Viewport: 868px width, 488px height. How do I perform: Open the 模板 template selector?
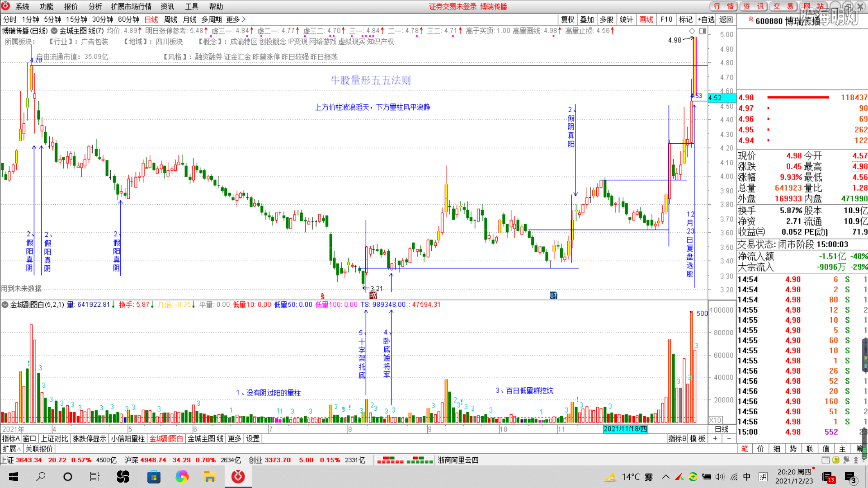pyautogui.click(x=698, y=439)
